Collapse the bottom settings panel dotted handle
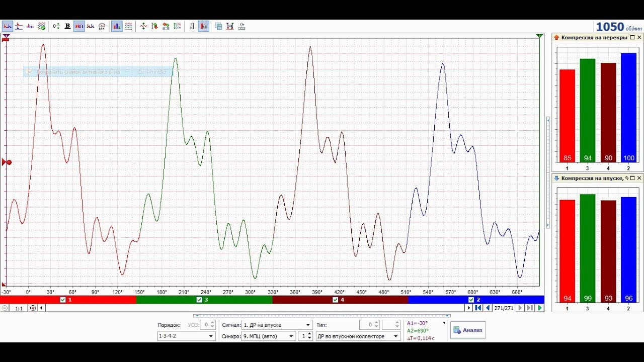Screen dimensions: 644x362 [322, 316]
